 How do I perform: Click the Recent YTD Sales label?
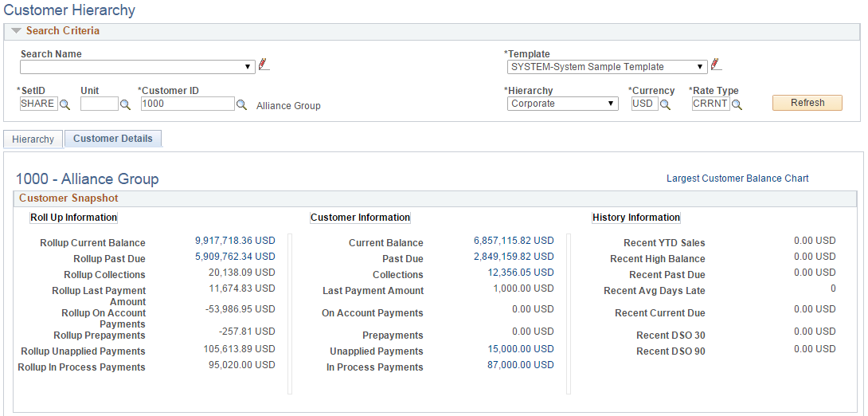pos(664,243)
